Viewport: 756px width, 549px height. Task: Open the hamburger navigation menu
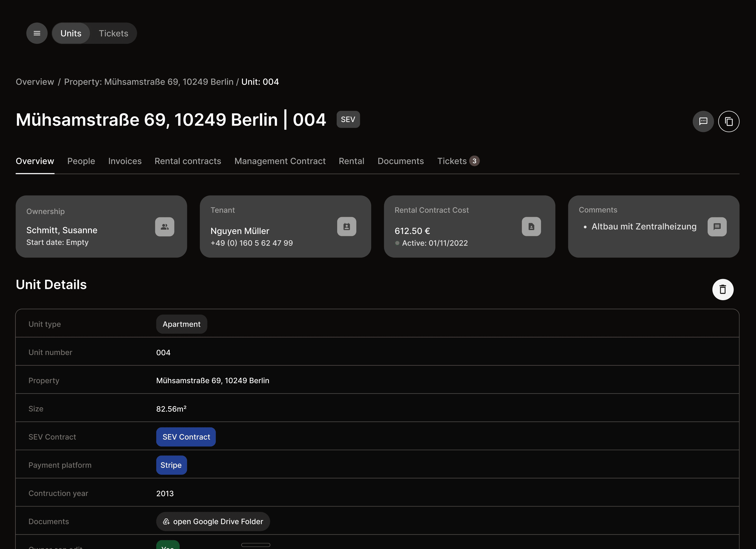coord(37,33)
